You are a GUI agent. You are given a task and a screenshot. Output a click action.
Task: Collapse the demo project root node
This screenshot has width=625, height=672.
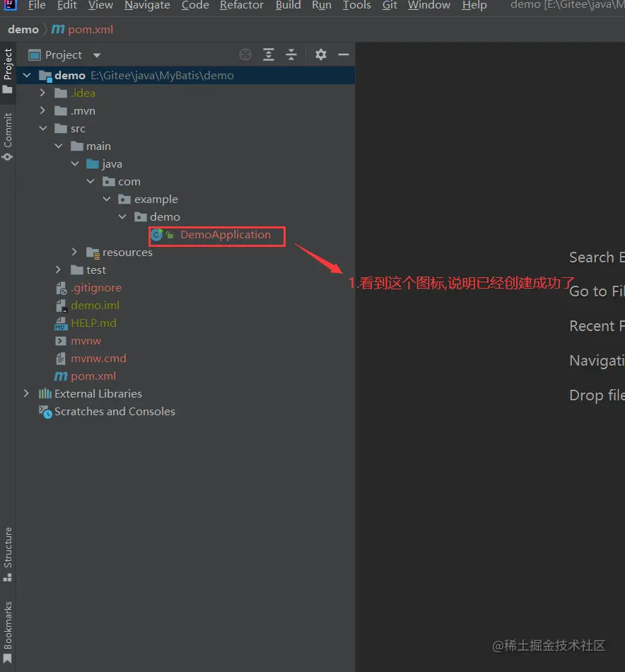(27, 76)
